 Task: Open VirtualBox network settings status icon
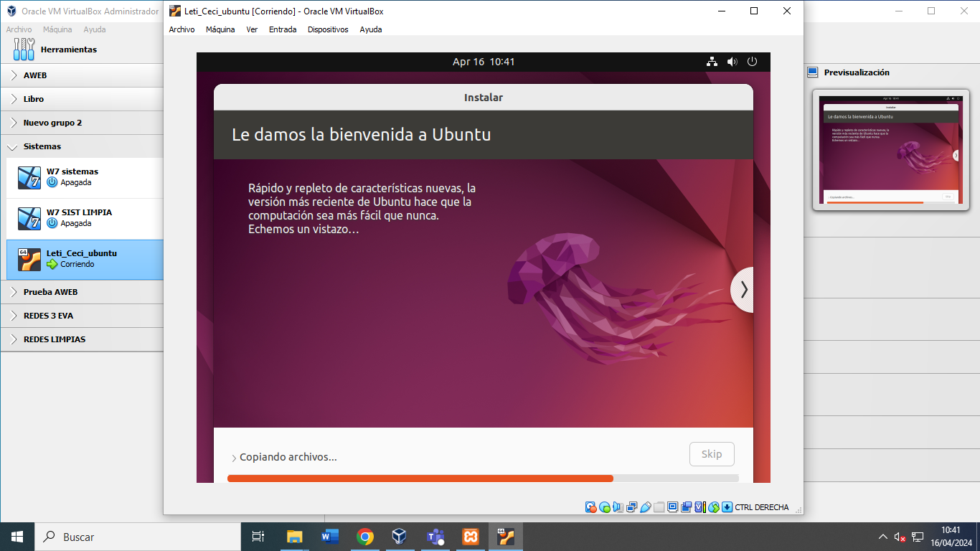point(631,507)
